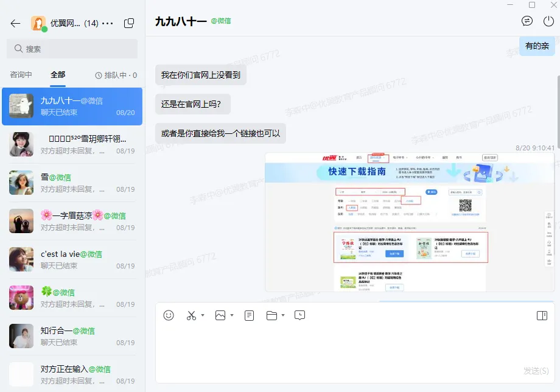
Task: Click the transfer conversation icon in header
Action: coord(527,21)
